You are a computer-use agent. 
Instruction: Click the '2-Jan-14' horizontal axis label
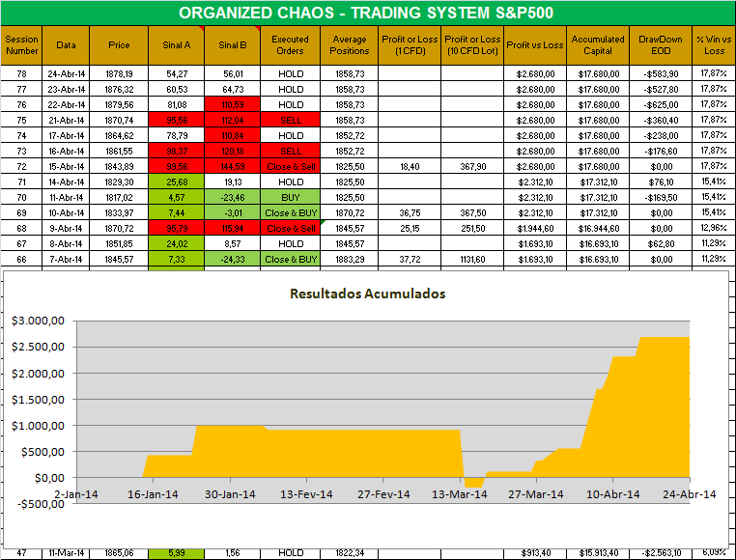pyautogui.click(x=76, y=494)
